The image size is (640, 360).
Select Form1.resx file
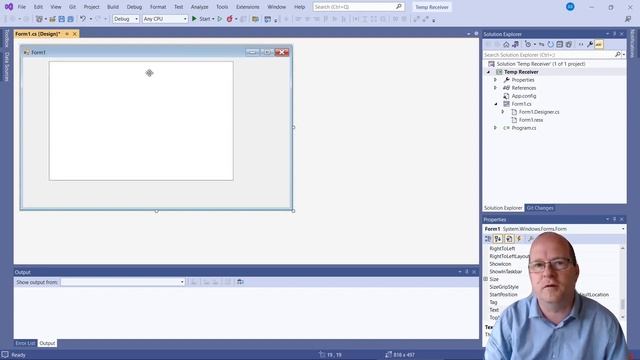coord(531,120)
